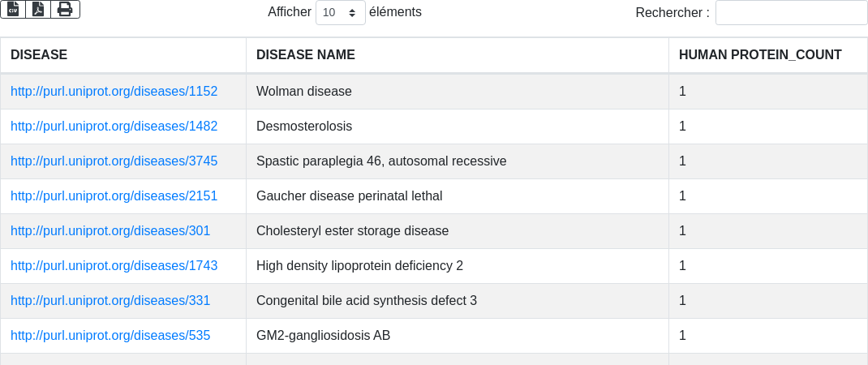Export table as CSV file icon
The width and height of the screenshot is (868, 365).
(13, 9)
